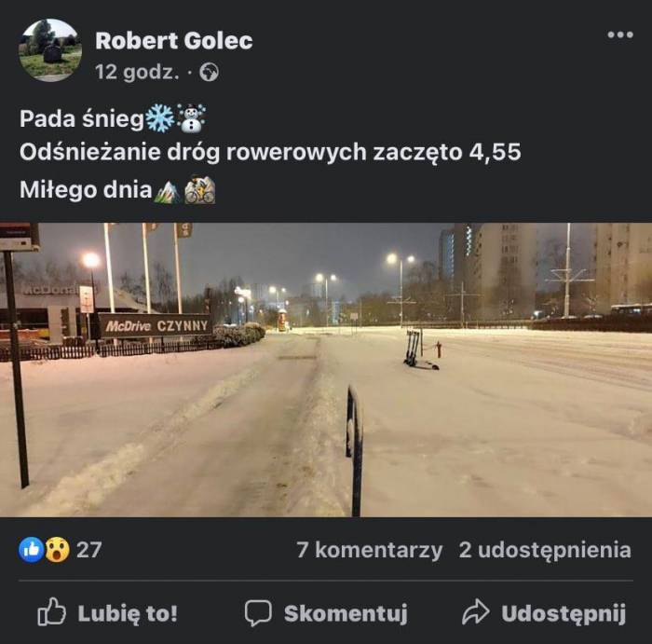652x644 pixels.
Task: Click the snowman emoji in post text
Action: (x=191, y=118)
